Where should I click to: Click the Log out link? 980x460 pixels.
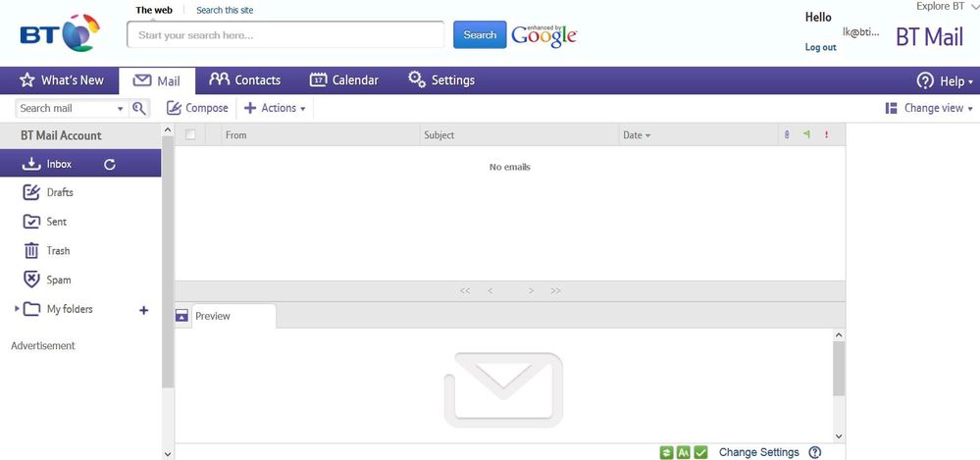click(821, 47)
